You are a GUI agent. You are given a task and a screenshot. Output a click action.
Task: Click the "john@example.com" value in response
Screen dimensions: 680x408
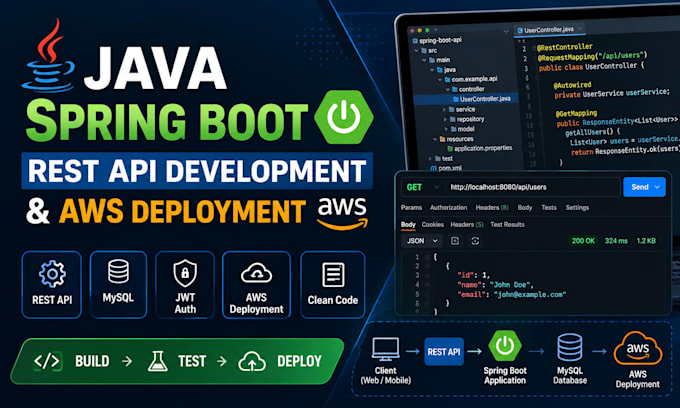[x=530, y=294]
